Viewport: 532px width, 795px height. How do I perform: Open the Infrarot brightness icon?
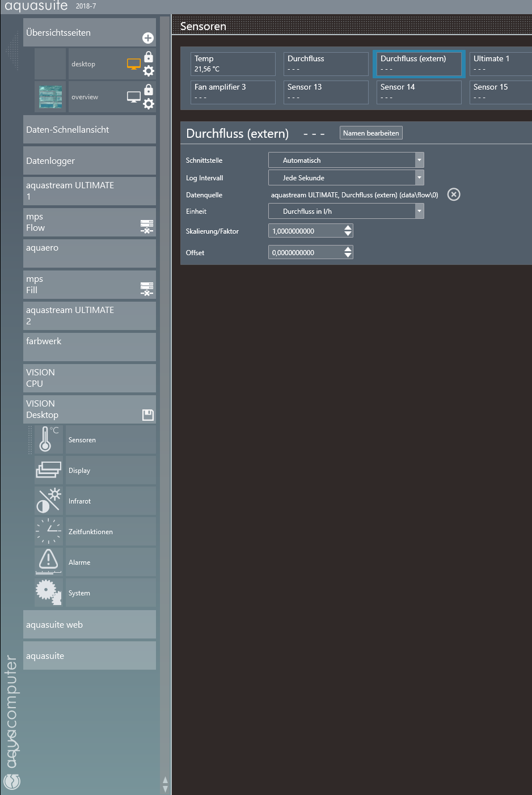[49, 501]
